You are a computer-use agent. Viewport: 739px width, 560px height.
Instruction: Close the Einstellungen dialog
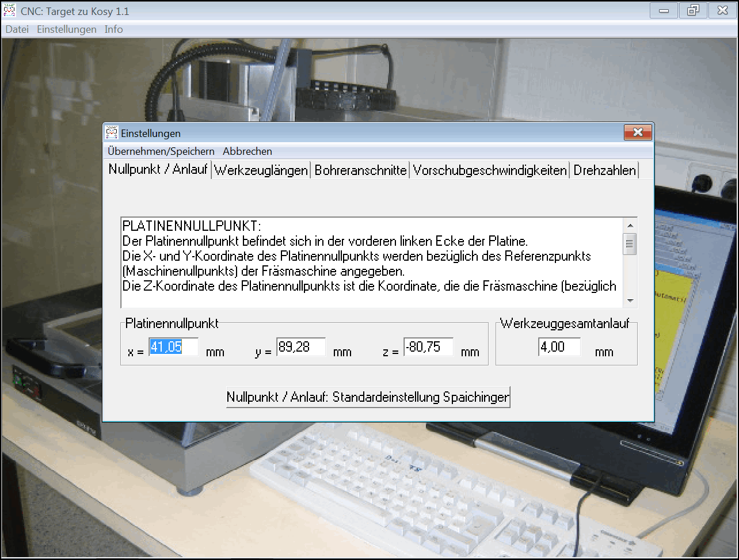[638, 133]
